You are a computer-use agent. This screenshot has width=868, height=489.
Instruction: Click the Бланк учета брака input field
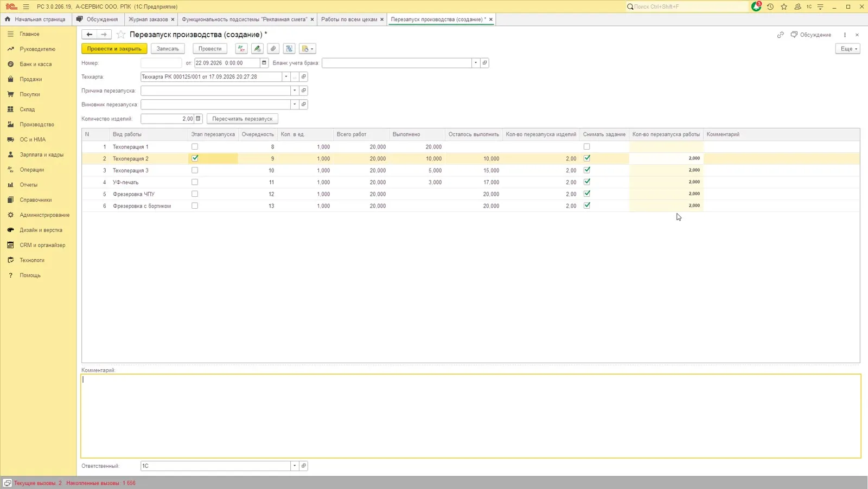tap(397, 63)
